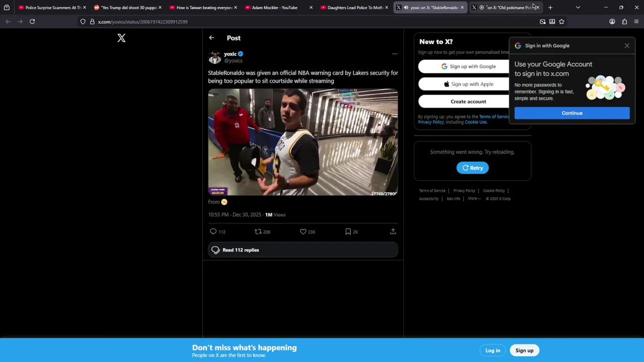
Task: Open a new browser tab
Action: (x=550, y=8)
